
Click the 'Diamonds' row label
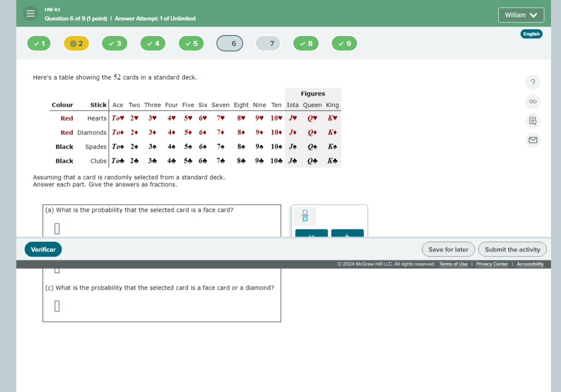pyautogui.click(x=92, y=132)
